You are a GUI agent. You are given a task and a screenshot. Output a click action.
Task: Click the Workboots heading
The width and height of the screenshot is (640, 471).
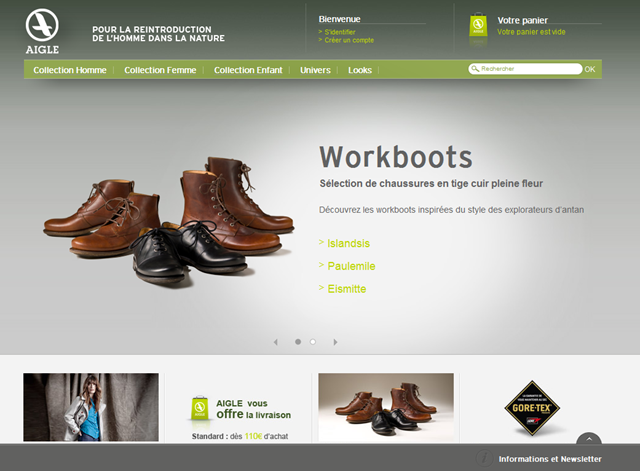[396, 157]
